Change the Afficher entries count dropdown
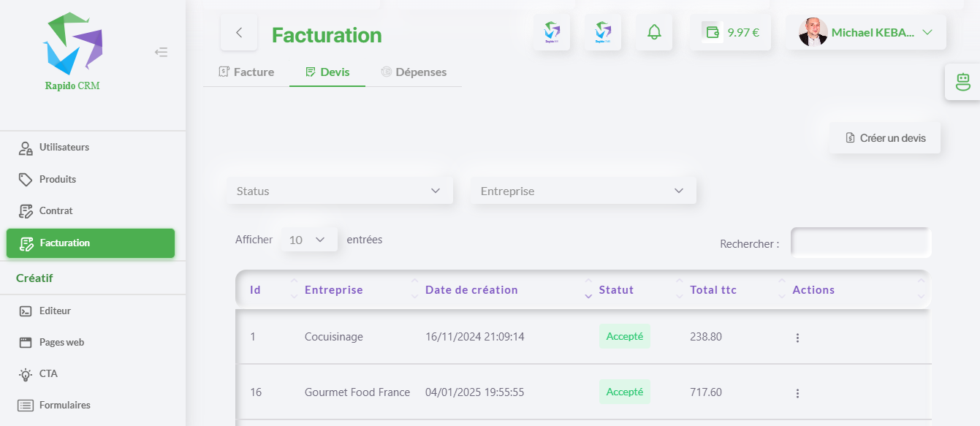 [x=310, y=240]
